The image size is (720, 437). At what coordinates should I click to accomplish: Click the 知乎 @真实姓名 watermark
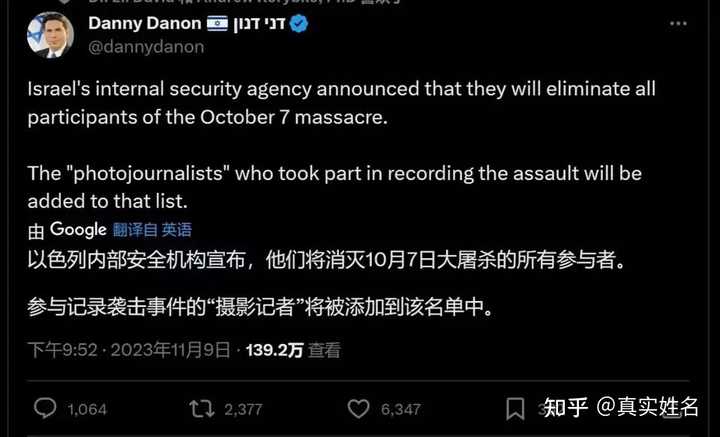[x=621, y=407]
